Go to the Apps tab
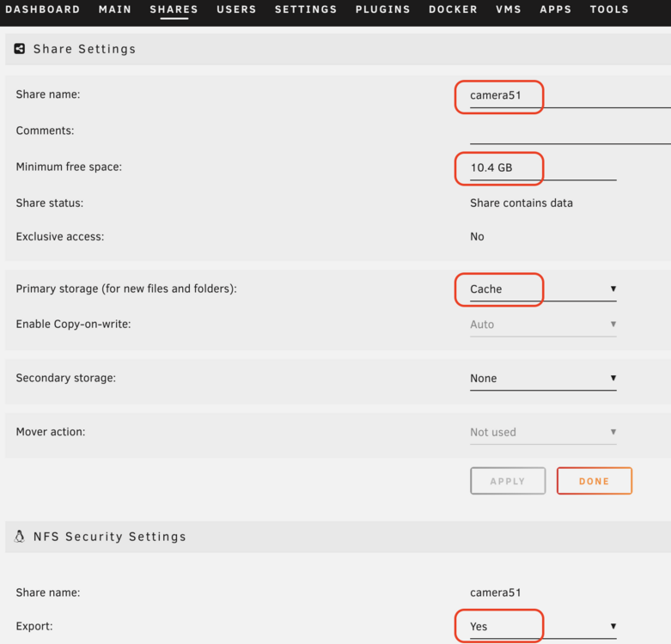 click(x=556, y=9)
